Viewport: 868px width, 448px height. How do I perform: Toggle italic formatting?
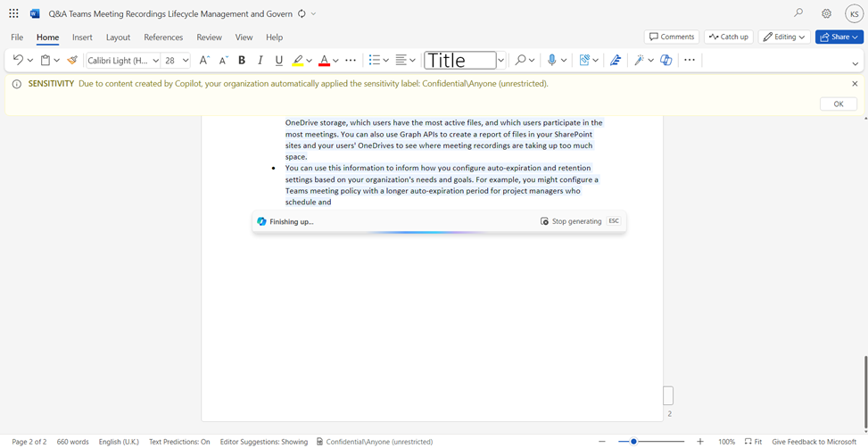(260, 60)
